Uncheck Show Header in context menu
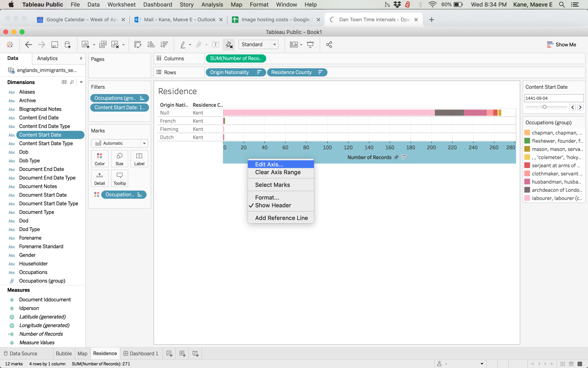Screen dimensions: 588x368 pos(273,205)
